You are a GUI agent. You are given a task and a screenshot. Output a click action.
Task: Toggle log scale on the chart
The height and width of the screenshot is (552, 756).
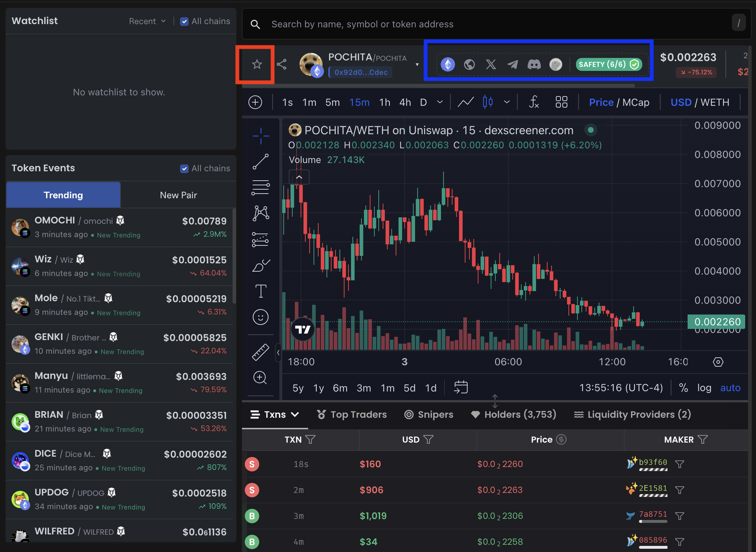[x=704, y=388]
